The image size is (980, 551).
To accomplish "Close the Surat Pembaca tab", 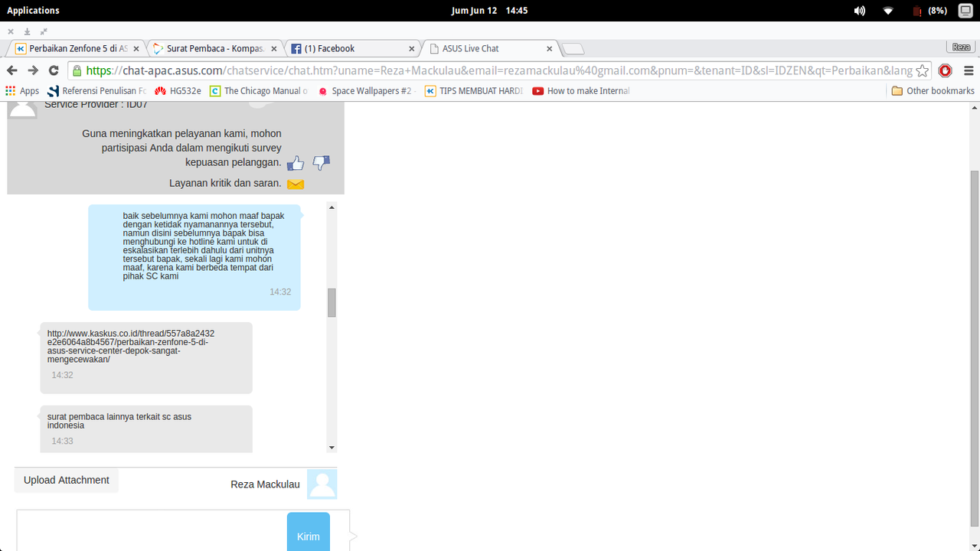I will click(273, 48).
